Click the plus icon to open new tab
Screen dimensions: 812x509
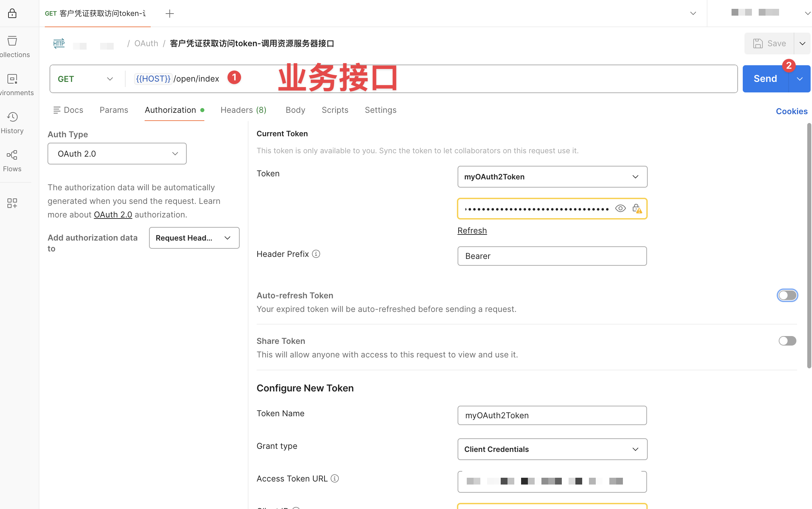169,14
